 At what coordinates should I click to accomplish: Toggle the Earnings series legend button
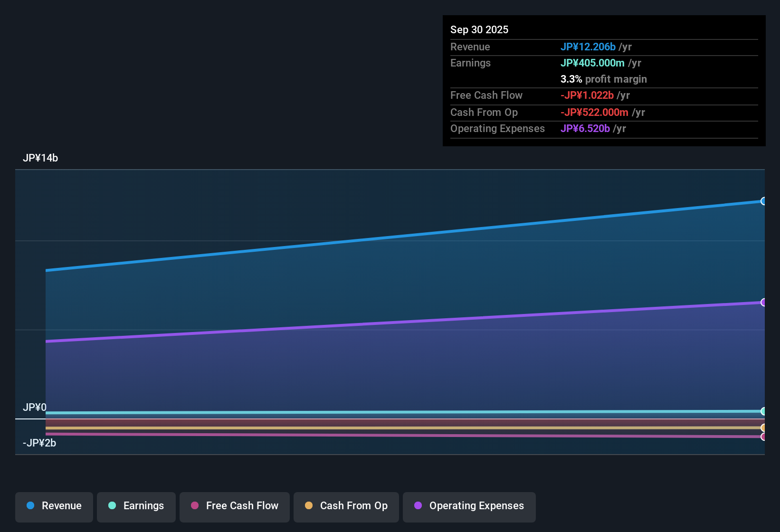[x=136, y=507]
